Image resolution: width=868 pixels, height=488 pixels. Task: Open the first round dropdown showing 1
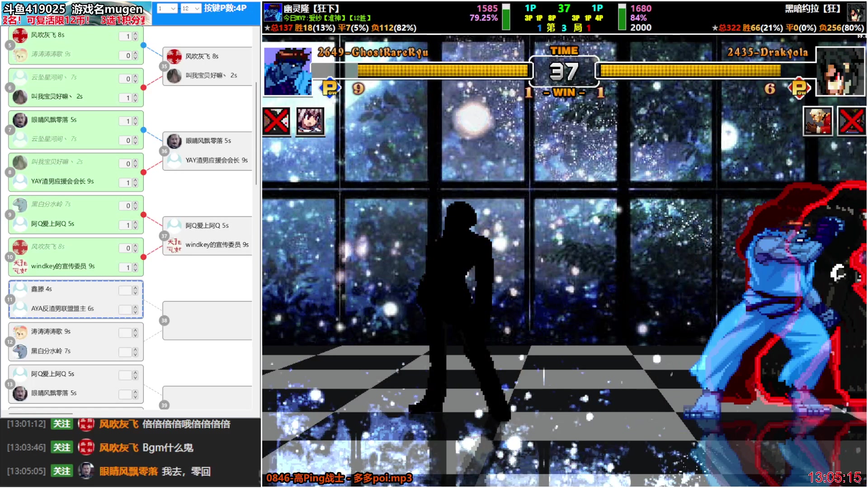[167, 9]
